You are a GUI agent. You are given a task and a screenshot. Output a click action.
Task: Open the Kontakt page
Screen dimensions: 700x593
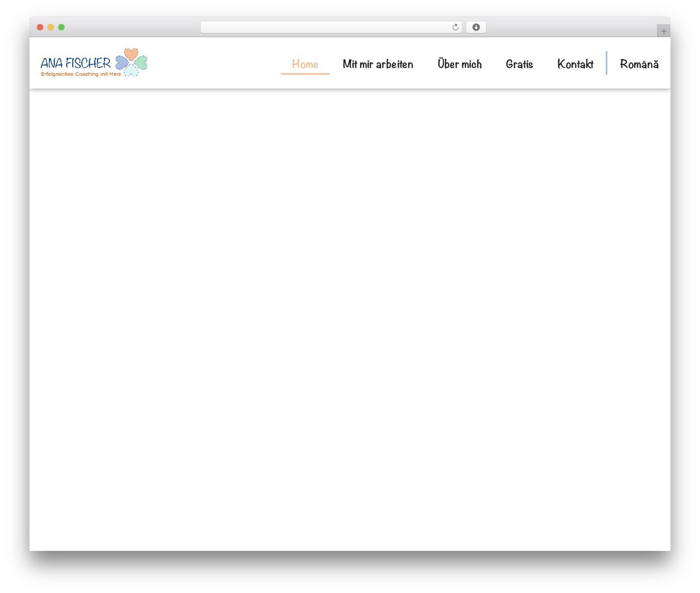[575, 64]
